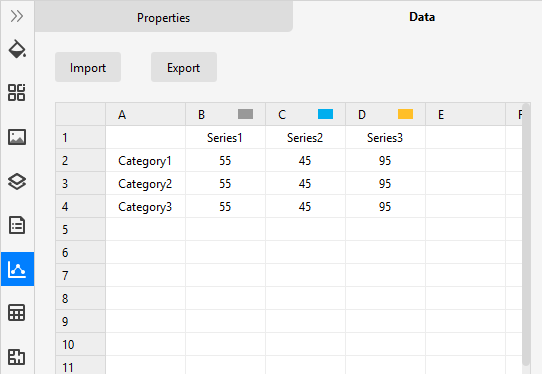This screenshot has height=374, width=542.
Task: Select Category2 Series1 value 55
Action: click(x=225, y=184)
